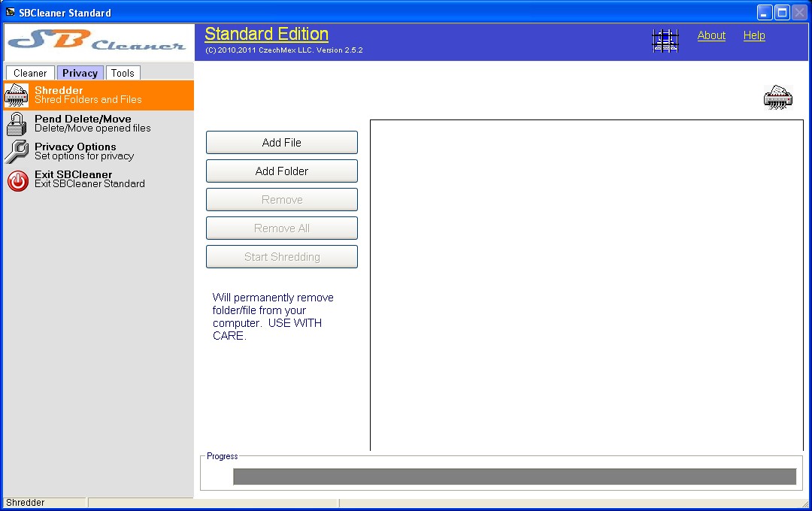The width and height of the screenshot is (812, 511).
Task: Open the Tools tab
Action: coord(123,73)
